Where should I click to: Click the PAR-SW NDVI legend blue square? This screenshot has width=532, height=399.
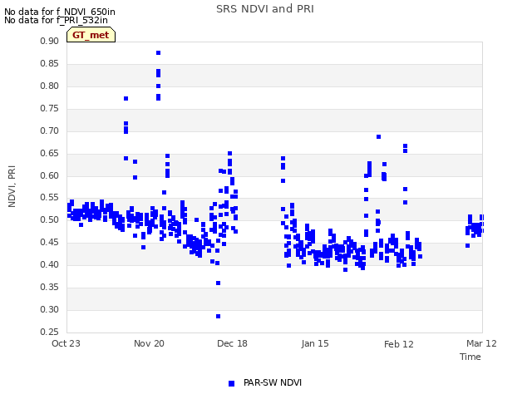pos(231,383)
